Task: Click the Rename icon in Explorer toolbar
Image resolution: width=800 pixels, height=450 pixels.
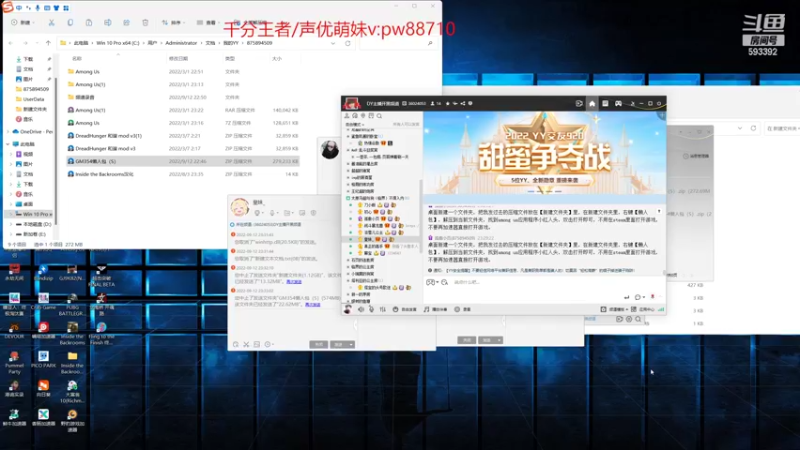Action: (x=108, y=22)
